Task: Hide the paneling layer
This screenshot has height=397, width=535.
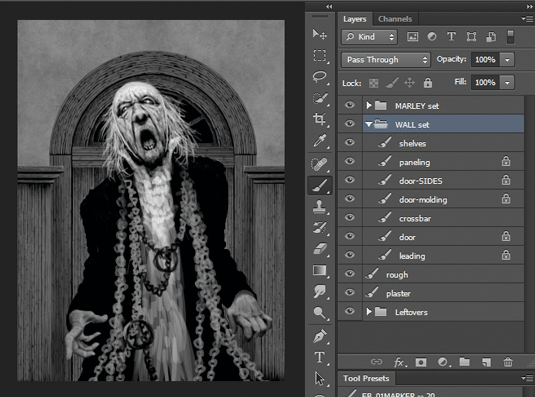Action: point(349,161)
